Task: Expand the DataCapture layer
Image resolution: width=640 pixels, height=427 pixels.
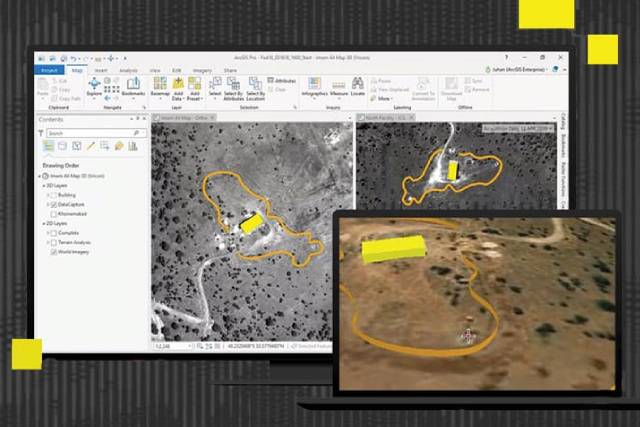Action: [x=48, y=205]
